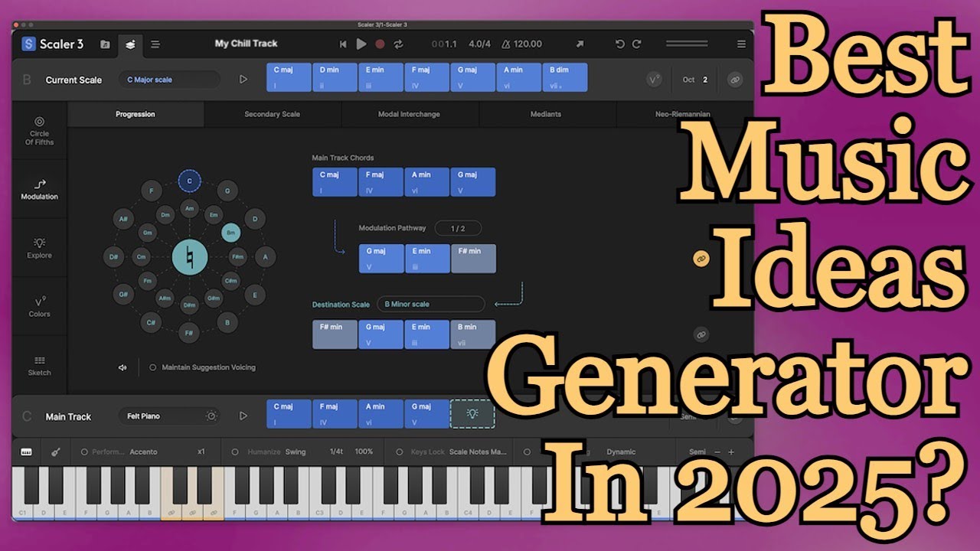Image resolution: width=980 pixels, height=551 pixels.
Task: Click the orange link icon on right side
Action: pyautogui.click(x=701, y=259)
